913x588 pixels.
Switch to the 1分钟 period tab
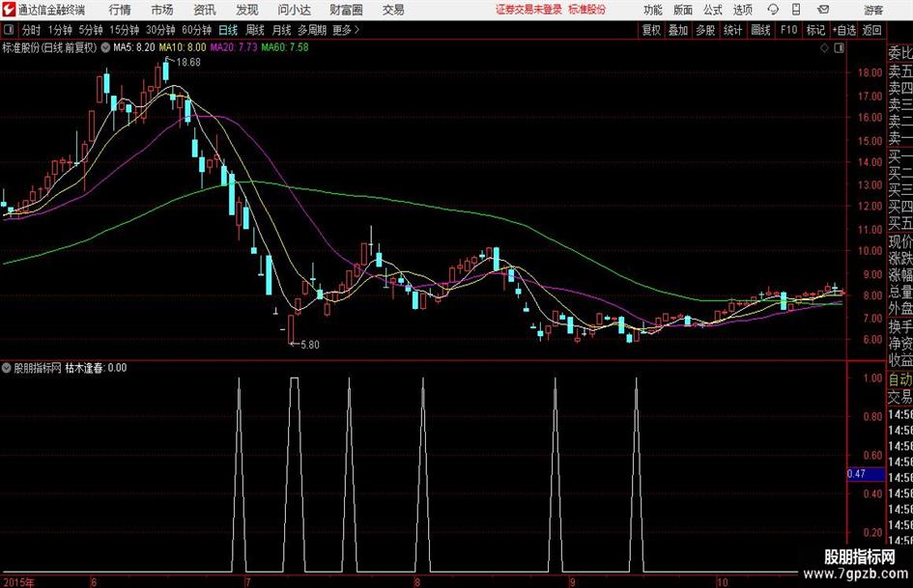(59, 30)
